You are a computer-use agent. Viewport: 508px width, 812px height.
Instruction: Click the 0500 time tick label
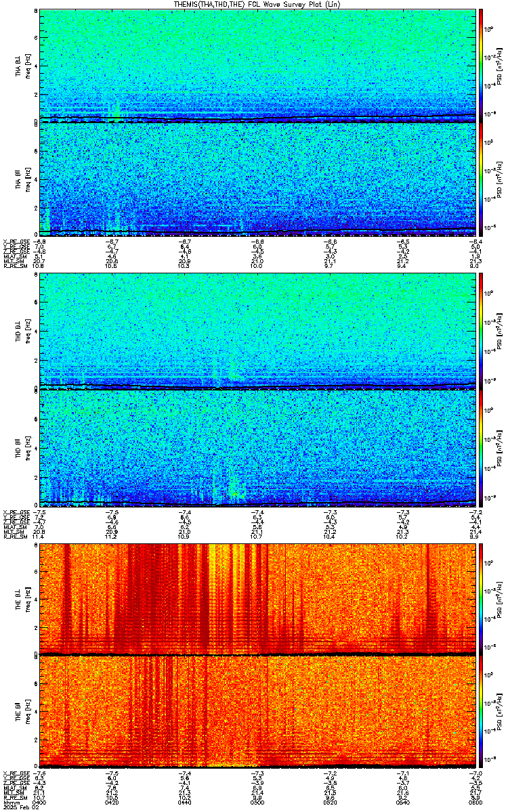(257, 804)
